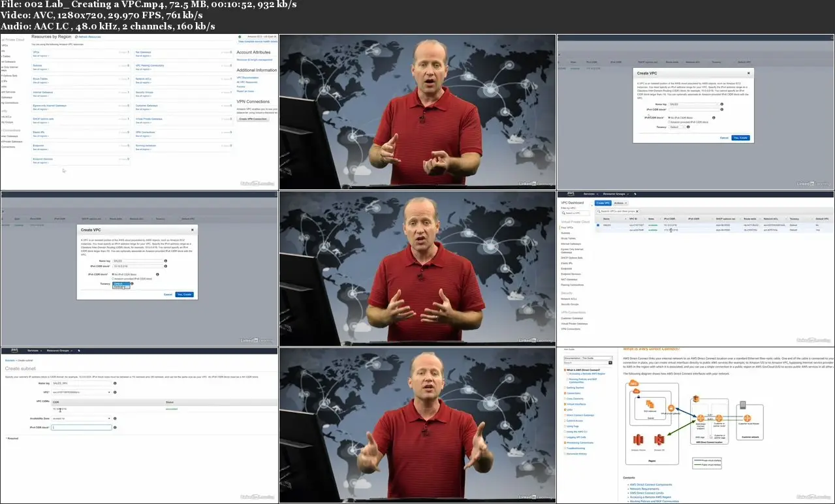835x504 pixels.
Task: Open Troubleshooting in the Direct Connect docs sidebar
Action: [x=577, y=448]
